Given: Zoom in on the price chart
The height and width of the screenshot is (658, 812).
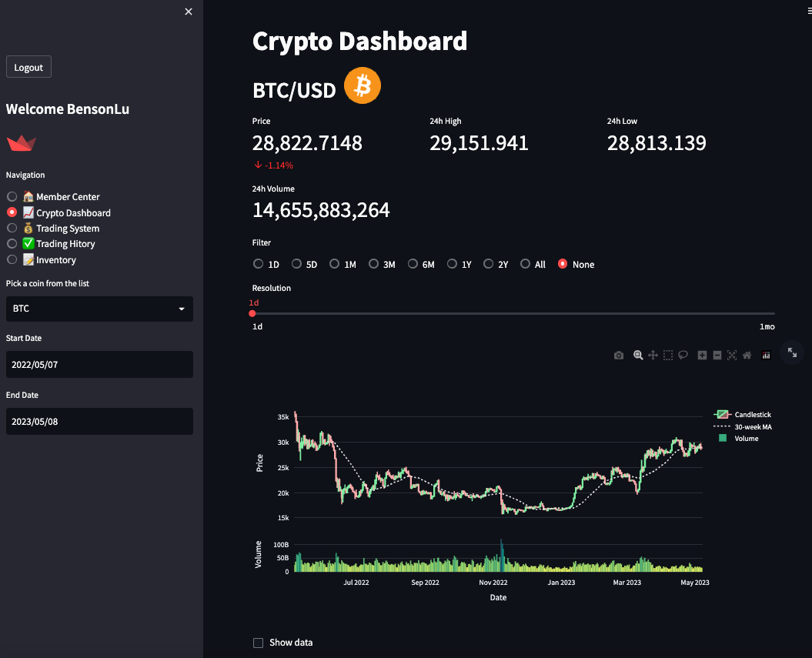Looking at the screenshot, I should 702,355.
